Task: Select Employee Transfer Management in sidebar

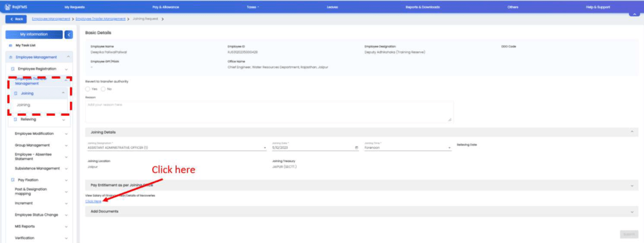Action: point(31,81)
